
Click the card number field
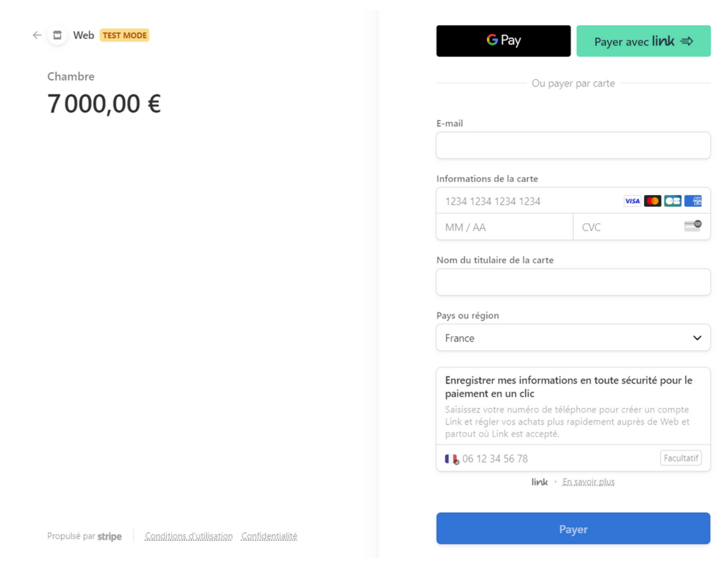coord(530,201)
